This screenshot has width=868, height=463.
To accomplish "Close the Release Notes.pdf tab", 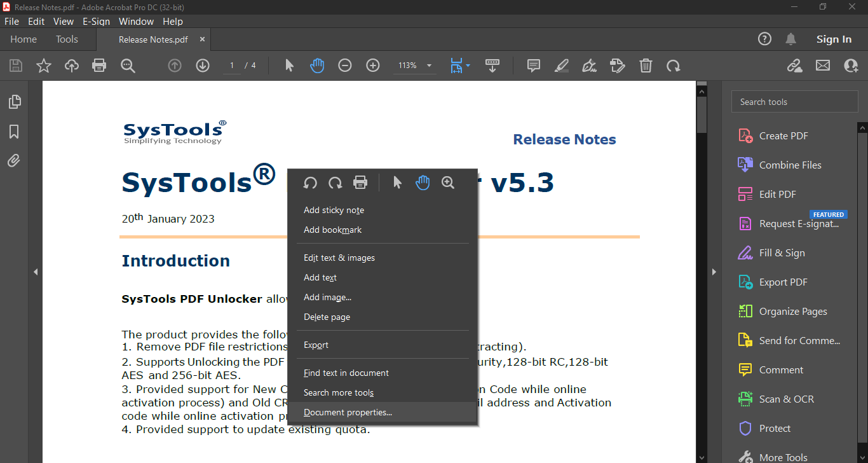I will (203, 39).
